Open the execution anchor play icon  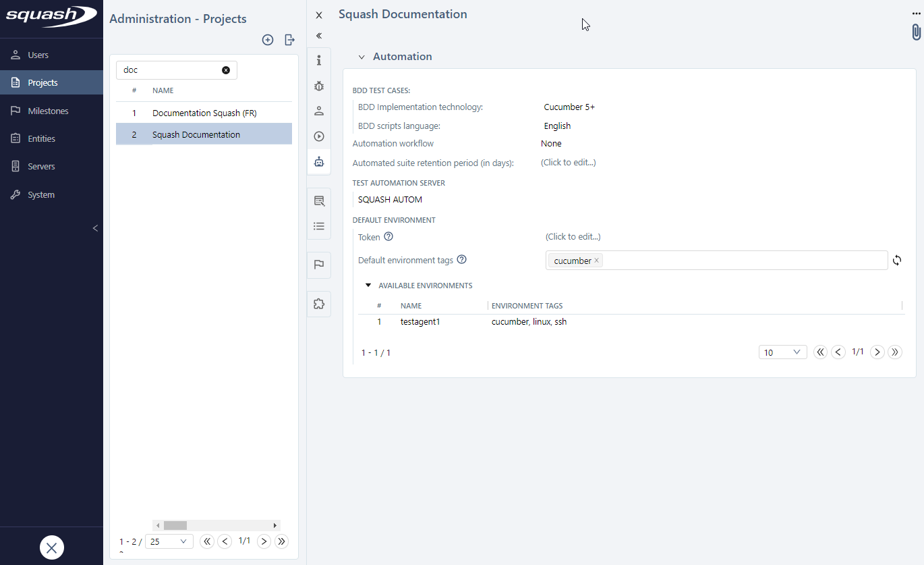[x=319, y=136]
